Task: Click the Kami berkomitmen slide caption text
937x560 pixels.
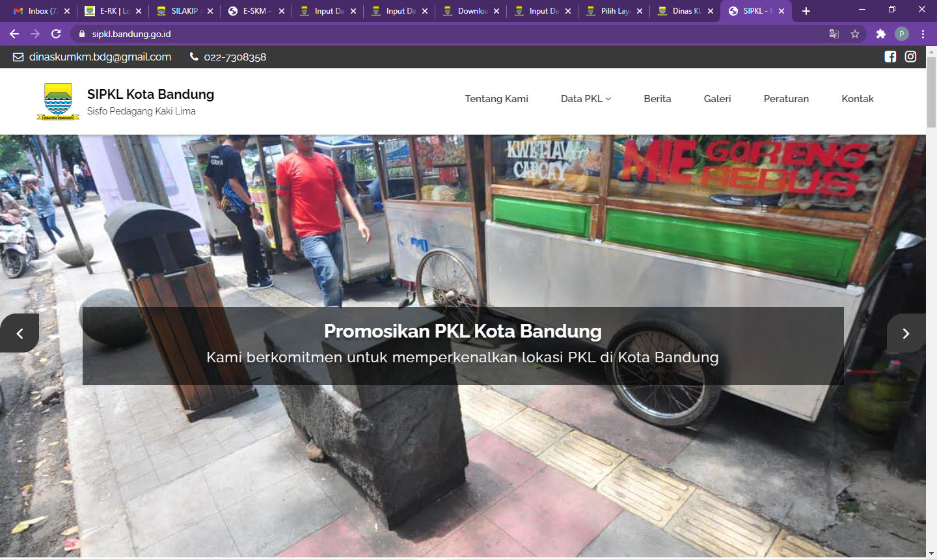Action: click(x=463, y=357)
